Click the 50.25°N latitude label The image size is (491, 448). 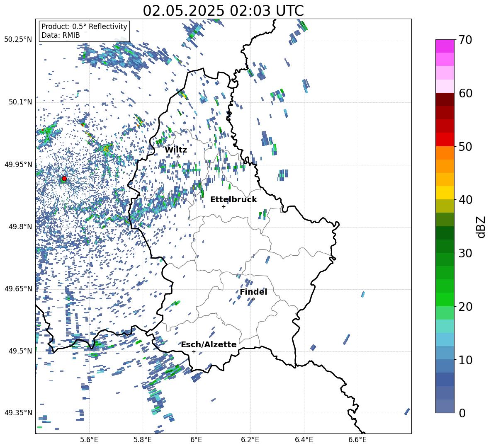click(x=18, y=40)
